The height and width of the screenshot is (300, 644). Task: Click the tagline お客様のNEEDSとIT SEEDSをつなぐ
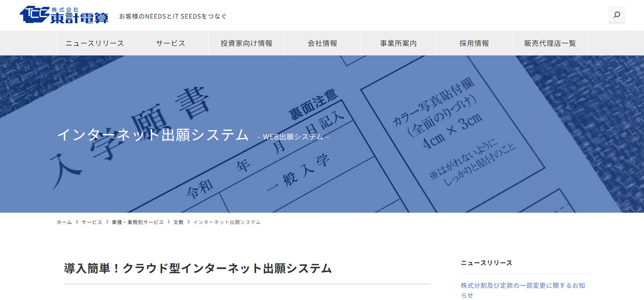point(173,16)
